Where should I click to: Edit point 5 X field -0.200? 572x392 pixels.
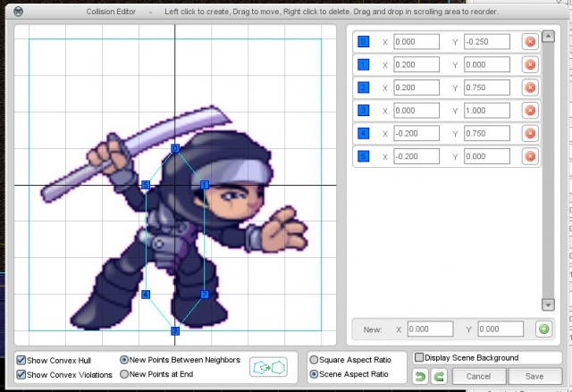(416, 156)
